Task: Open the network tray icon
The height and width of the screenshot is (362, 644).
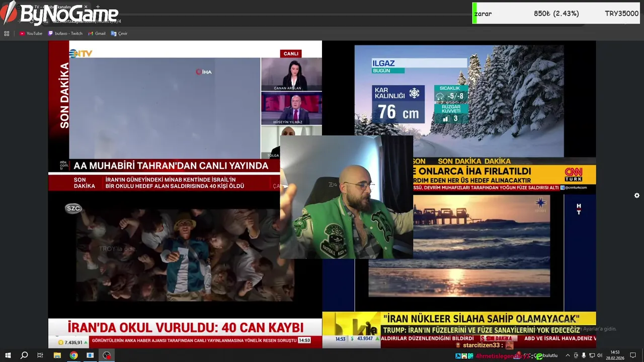Action: pyautogui.click(x=592, y=355)
